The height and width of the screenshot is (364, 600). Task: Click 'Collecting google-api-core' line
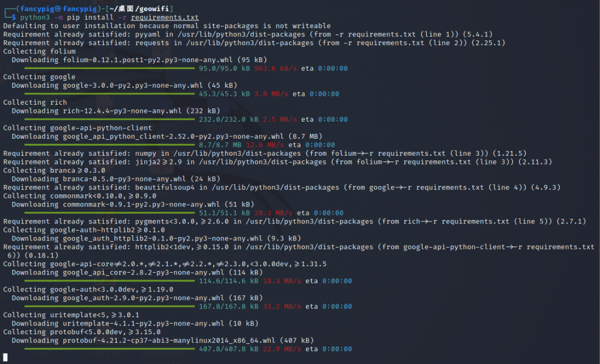pyautogui.click(x=165, y=264)
